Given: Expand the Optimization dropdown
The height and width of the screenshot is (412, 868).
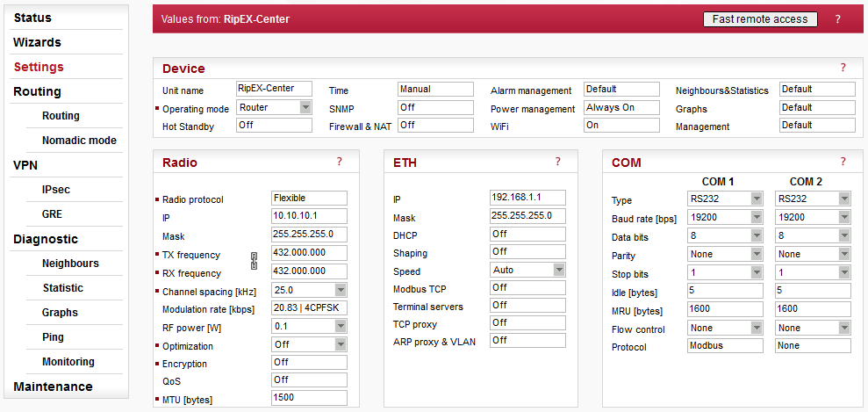Looking at the screenshot, I should click(x=341, y=344).
